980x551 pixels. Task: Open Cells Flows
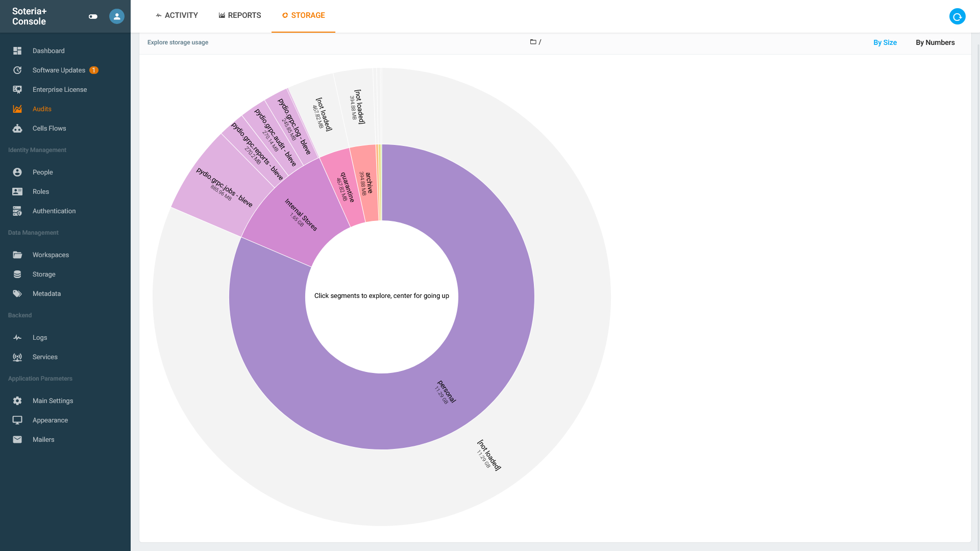click(49, 128)
